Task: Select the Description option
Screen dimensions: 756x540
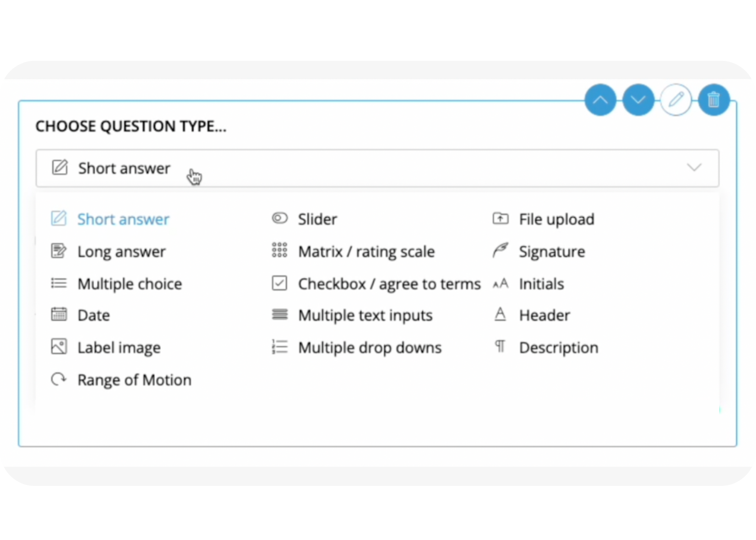Action: tap(559, 347)
